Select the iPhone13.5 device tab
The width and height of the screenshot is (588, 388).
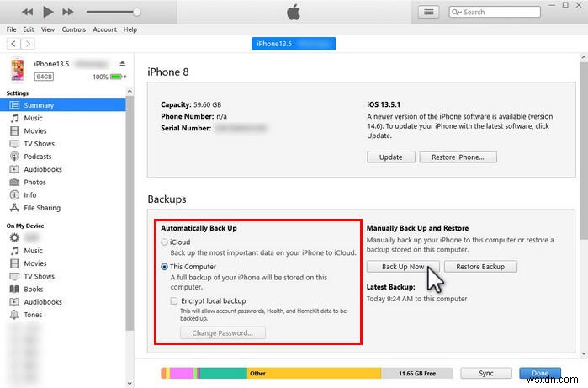294,44
